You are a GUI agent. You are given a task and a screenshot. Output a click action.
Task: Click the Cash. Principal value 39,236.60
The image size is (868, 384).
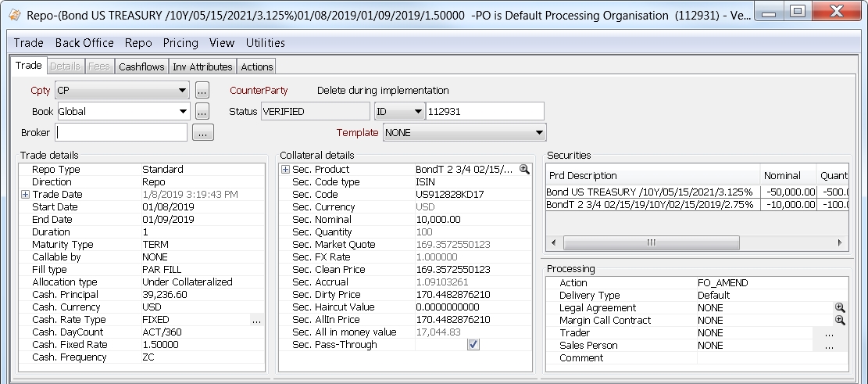coord(164,295)
